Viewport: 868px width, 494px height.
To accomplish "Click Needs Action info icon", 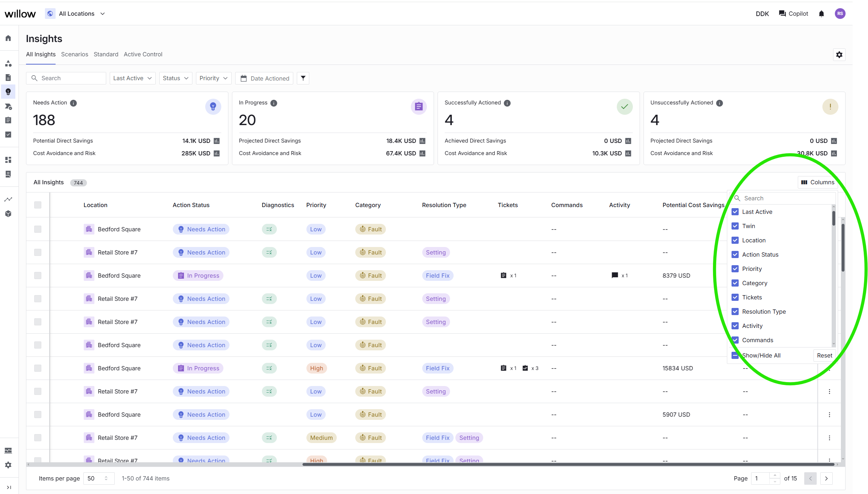I will pos(73,103).
